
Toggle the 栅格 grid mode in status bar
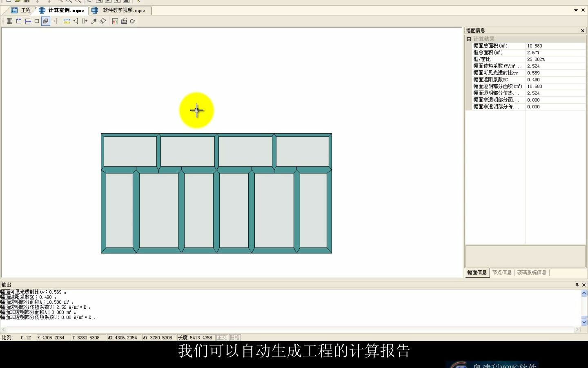(x=234, y=338)
